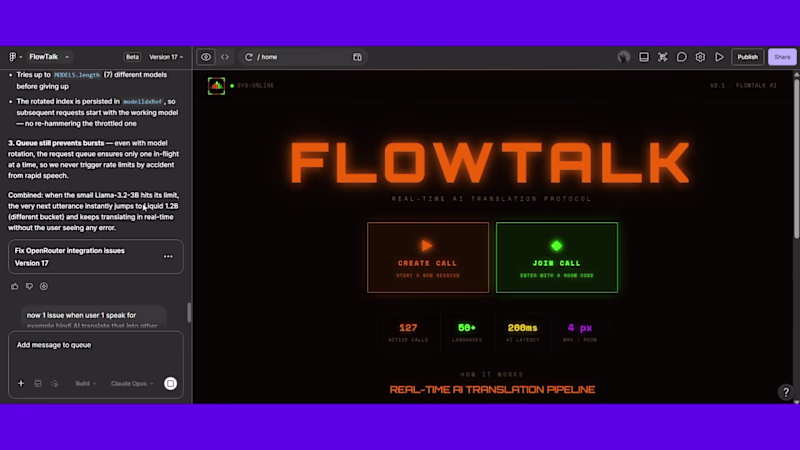Give thumbs up to the response
Viewport: 800px width, 450px height.
(14, 286)
